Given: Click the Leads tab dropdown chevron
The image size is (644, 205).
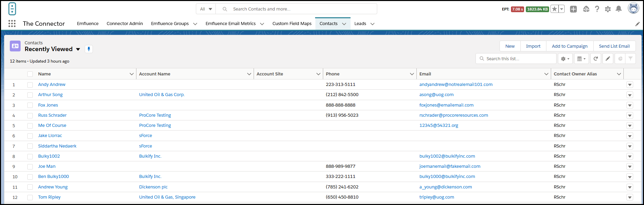Looking at the screenshot, I should click(x=372, y=24).
